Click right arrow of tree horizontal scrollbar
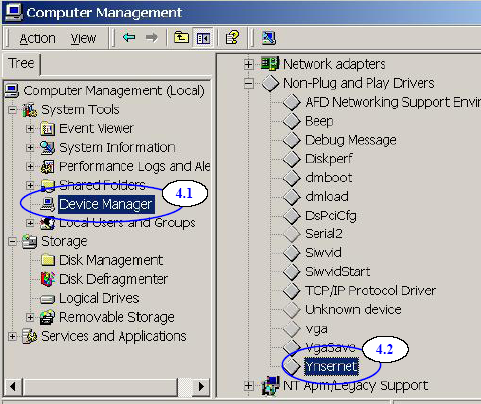The height and width of the screenshot is (404, 481). pos(201,387)
